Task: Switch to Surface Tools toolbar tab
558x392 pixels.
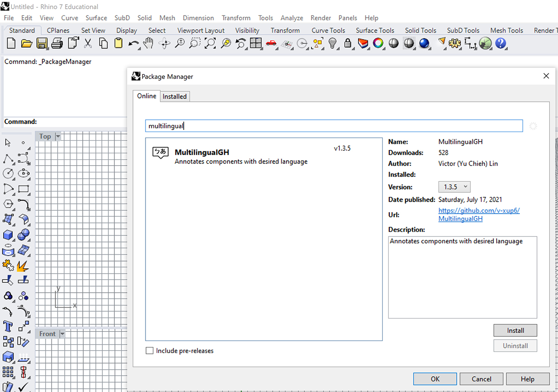Action: point(375,30)
